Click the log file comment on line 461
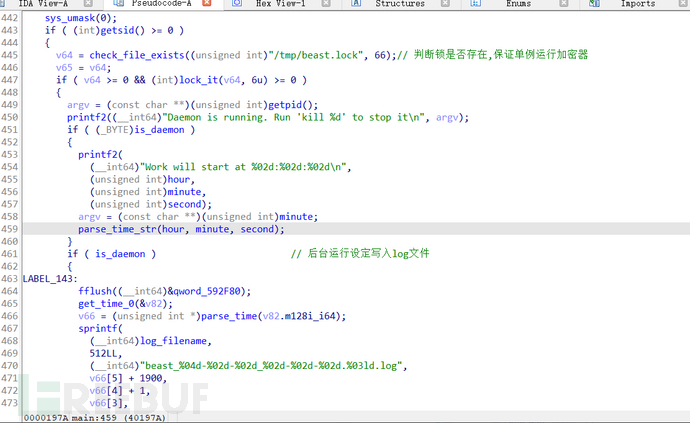690x423 pixels. point(360,254)
